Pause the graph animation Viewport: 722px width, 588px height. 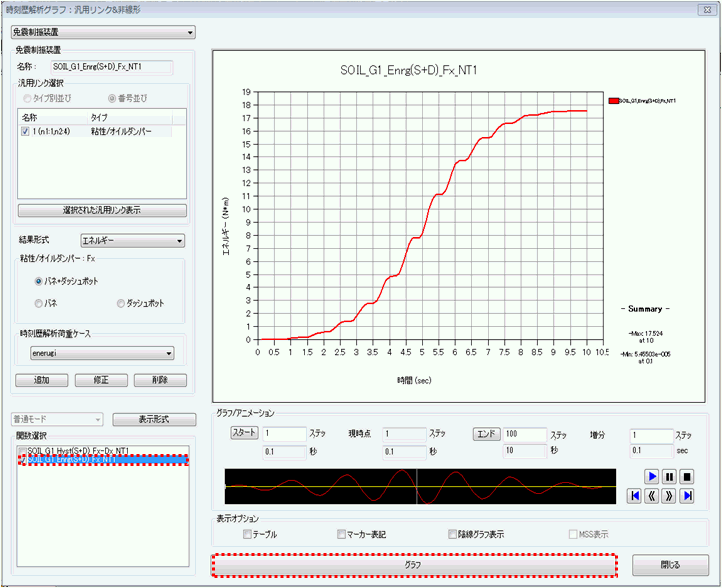pyautogui.click(x=669, y=476)
